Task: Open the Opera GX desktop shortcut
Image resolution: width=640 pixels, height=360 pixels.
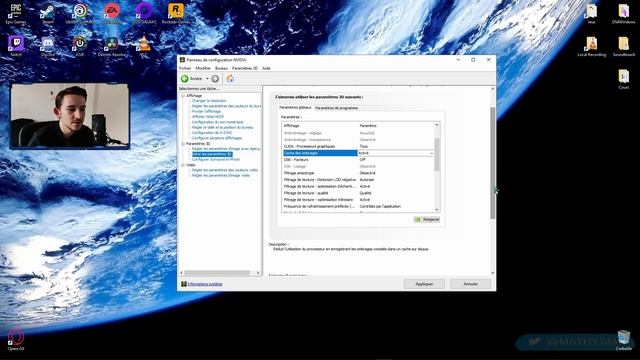Action: [x=16, y=340]
